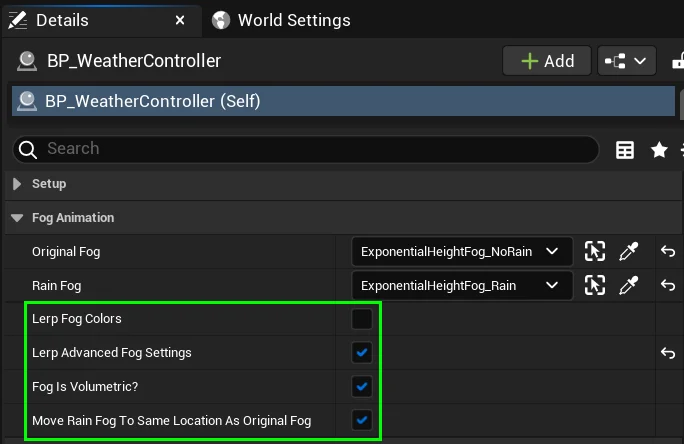Enable the Lerp Fog Colors checkbox

pos(362,319)
